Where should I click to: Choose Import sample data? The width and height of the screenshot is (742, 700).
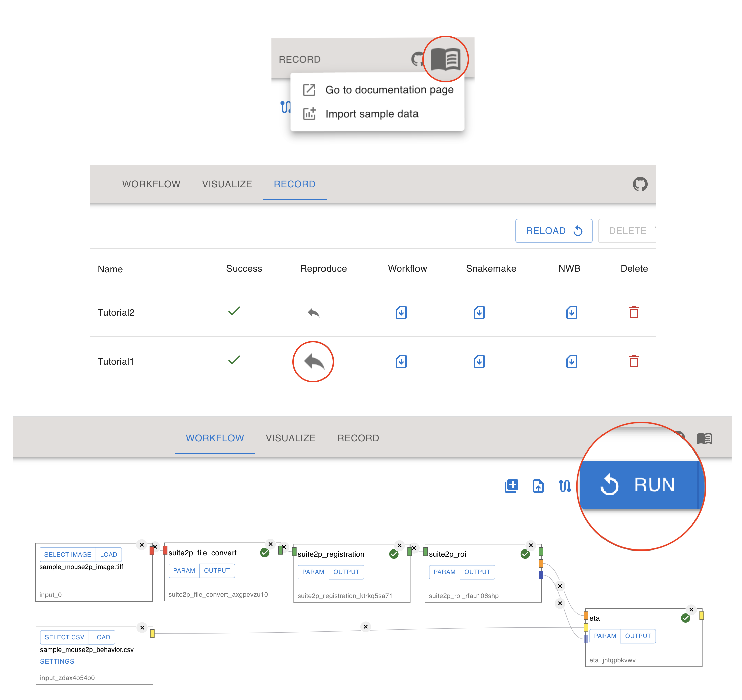[x=377, y=114]
